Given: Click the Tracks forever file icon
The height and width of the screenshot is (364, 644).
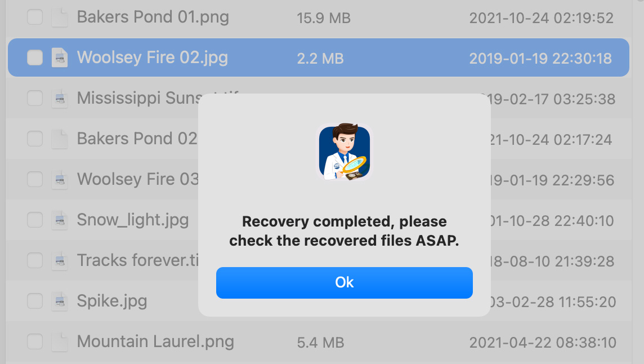Looking at the screenshot, I should pos(59,260).
